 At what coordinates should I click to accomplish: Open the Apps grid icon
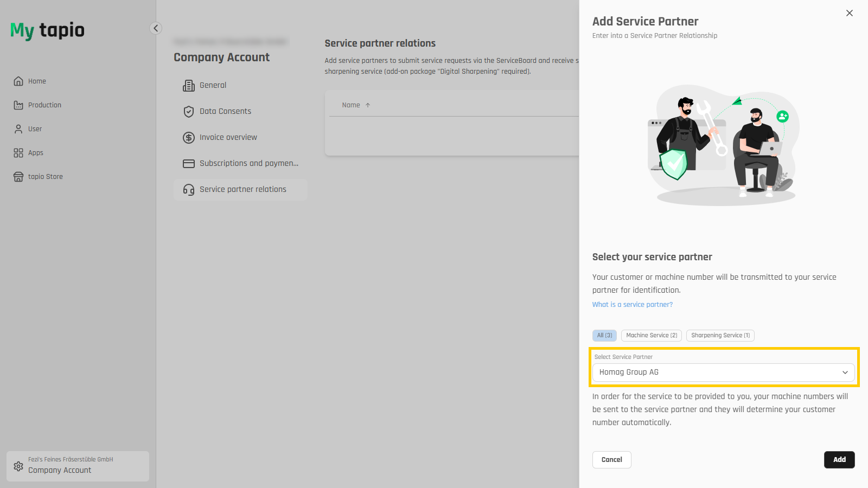click(x=18, y=153)
